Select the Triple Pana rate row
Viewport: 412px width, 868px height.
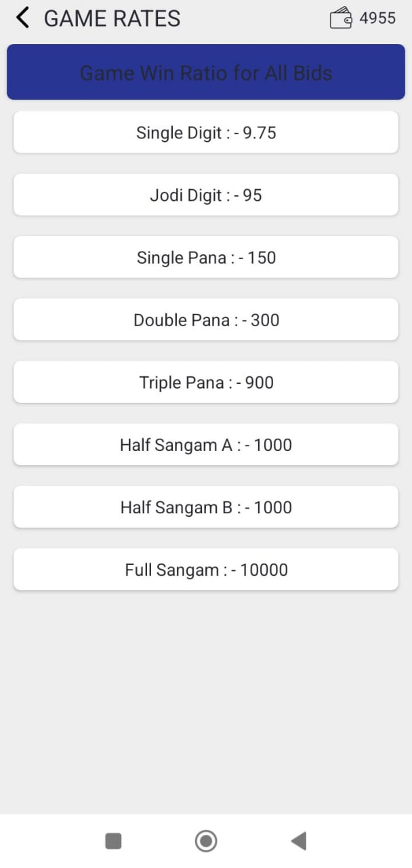click(x=206, y=382)
